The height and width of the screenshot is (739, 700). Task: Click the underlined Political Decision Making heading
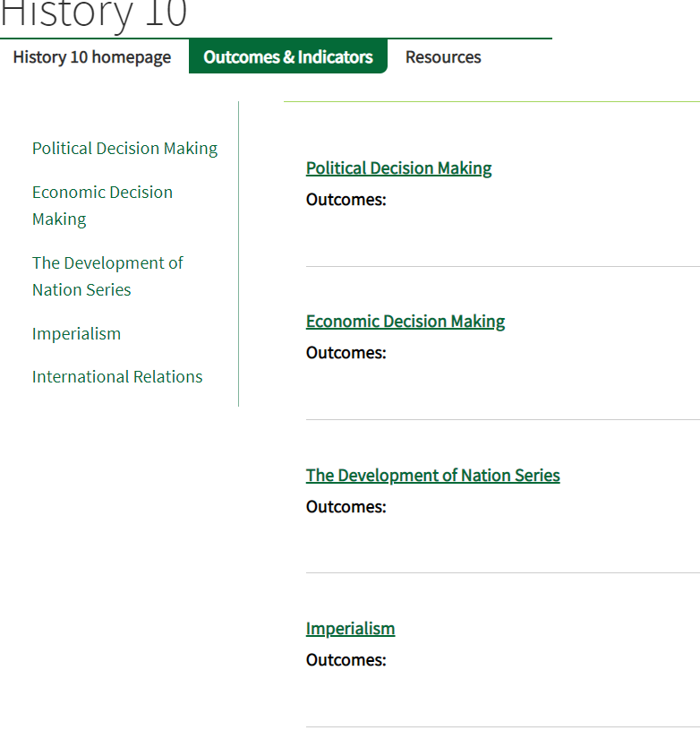(x=398, y=168)
